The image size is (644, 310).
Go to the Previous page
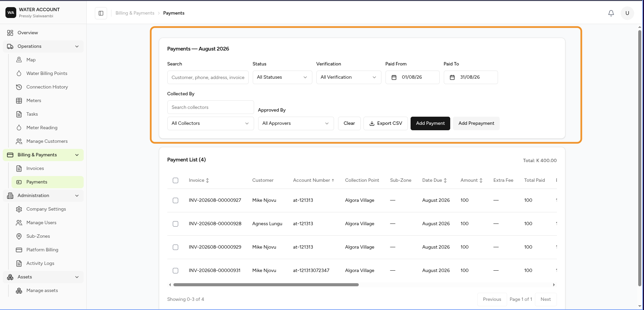pyautogui.click(x=492, y=299)
